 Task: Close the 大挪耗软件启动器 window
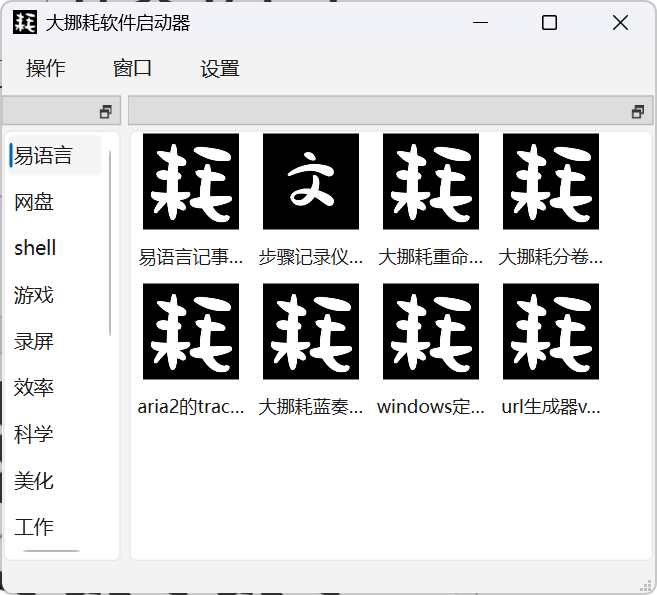pyautogui.click(x=620, y=22)
